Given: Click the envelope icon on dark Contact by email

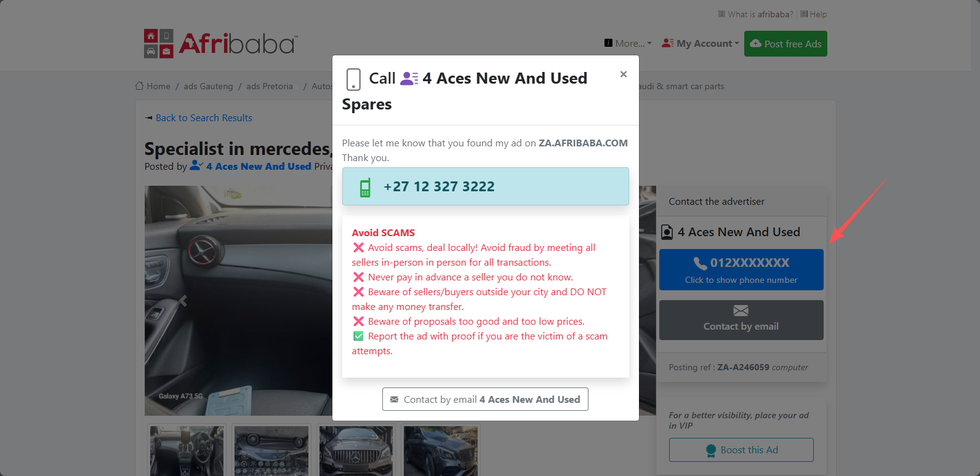Looking at the screenshot, I should 741,311.
